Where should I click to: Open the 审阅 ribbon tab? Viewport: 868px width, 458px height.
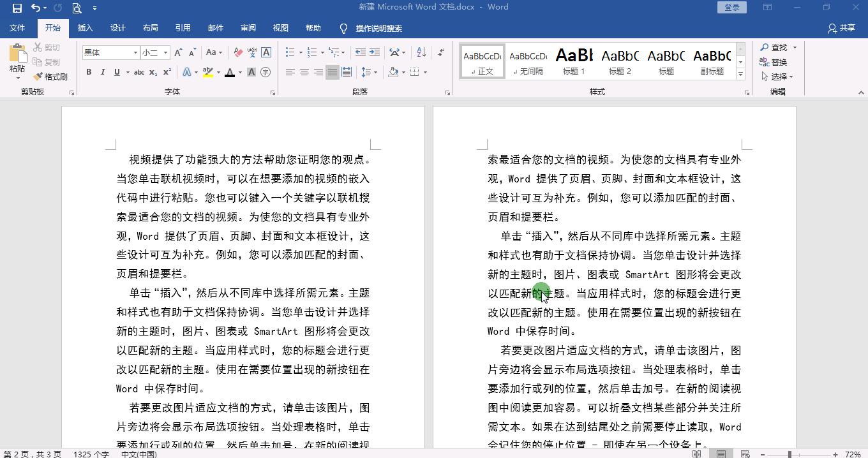click(x=248, y=27)
